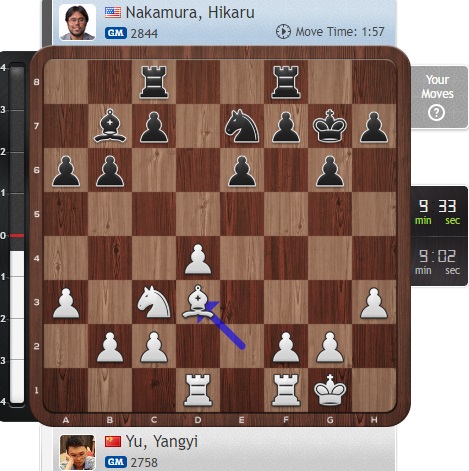This screenshot has height=471, width=469.
Task: Click the question mark help icon
Action: click(x=436, y=113)
